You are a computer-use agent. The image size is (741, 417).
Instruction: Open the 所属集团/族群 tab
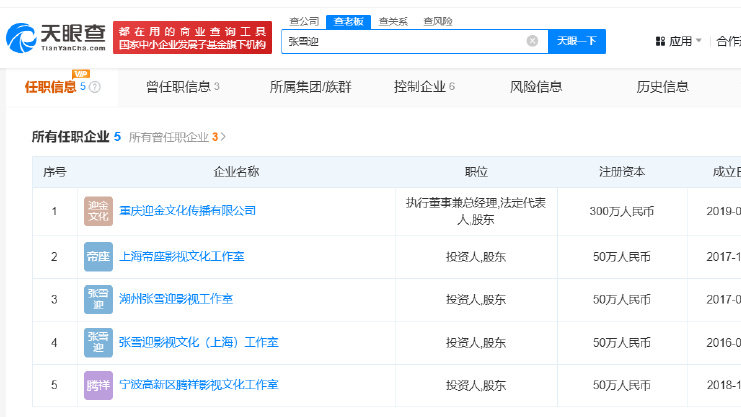click(310, 87)
